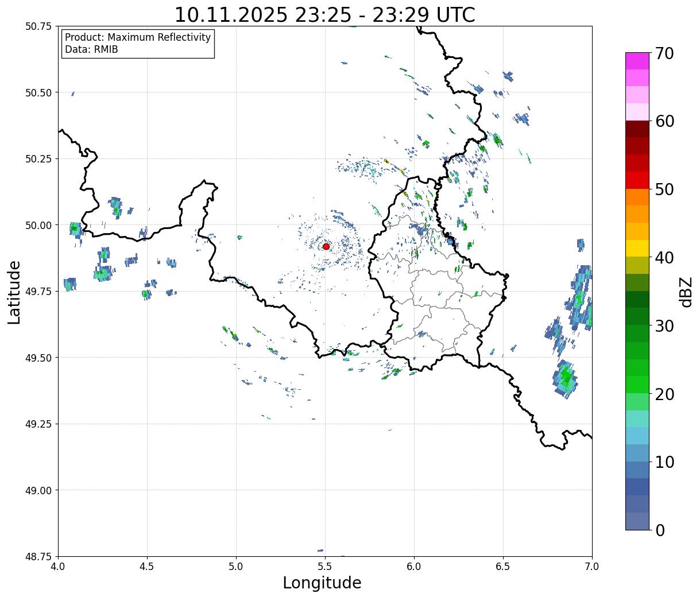Click the Latitude axis label
Screen dimensions: 700x597
coord(14,292)
